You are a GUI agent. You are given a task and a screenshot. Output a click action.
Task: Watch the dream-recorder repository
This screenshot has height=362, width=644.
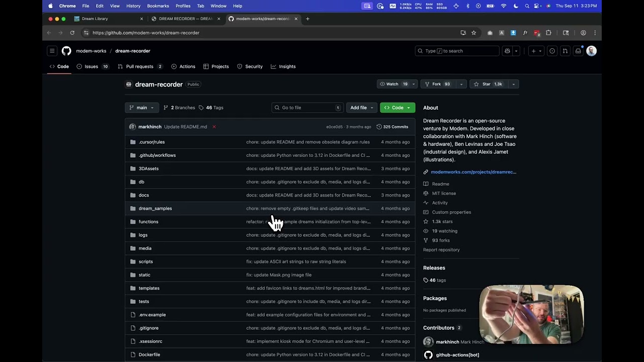393,84
